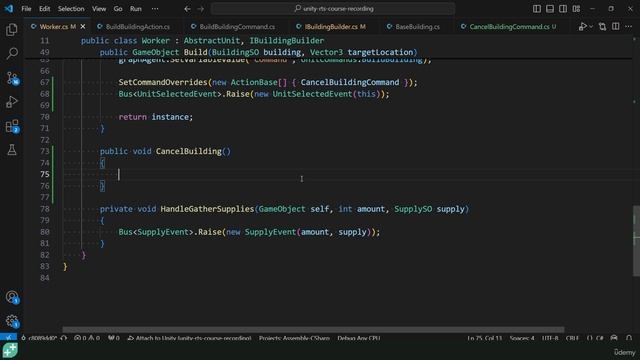Click 'Attach to Unity' debug status item
The height and width of the screenshot is (360, 640).
(x=189, y=338)
